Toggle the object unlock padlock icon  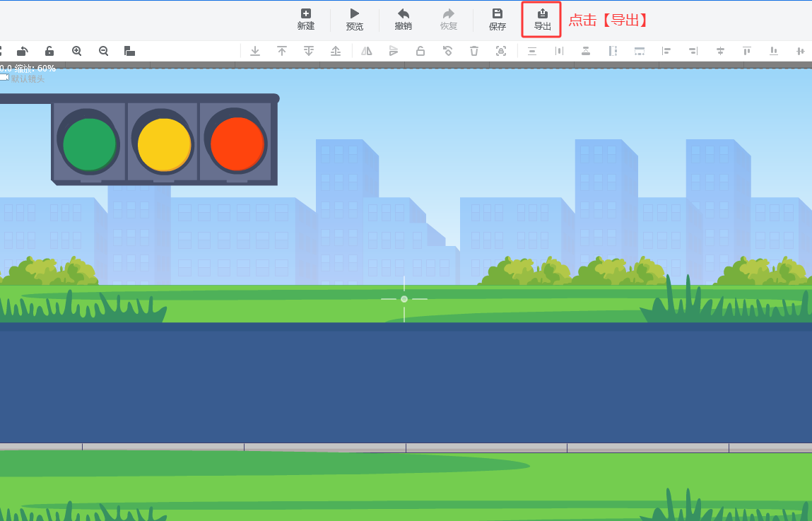[x=420, y=51]
